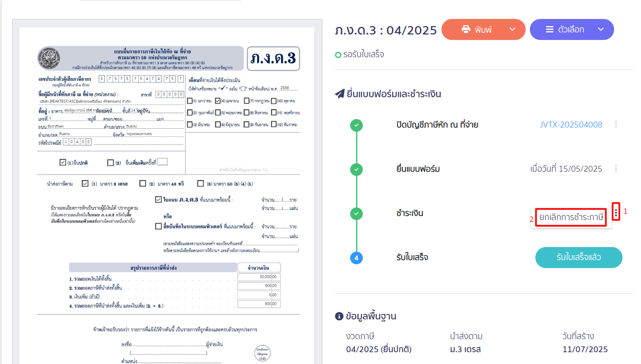Viewport: 641px width, 364px height.
Task: Click the มกราคม month checkbox in form
Action: 190,101
